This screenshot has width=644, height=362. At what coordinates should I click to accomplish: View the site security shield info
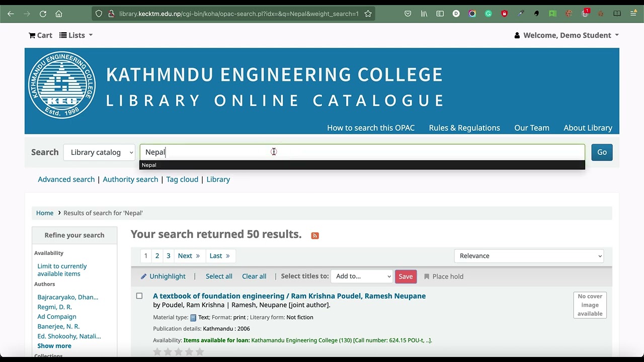(99, 14)
